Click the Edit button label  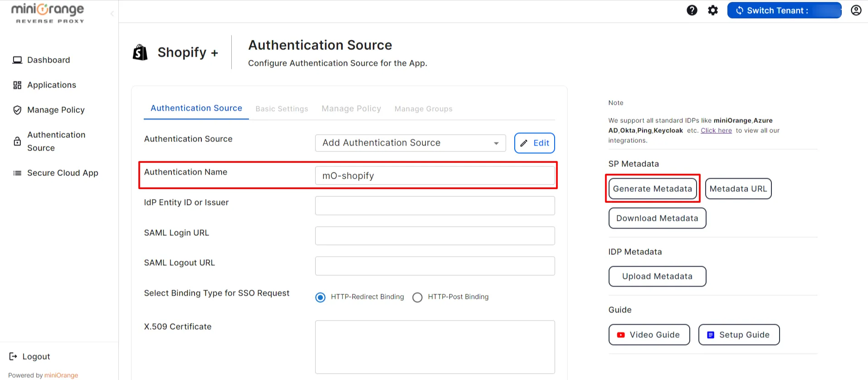click(x=541, y=143)
